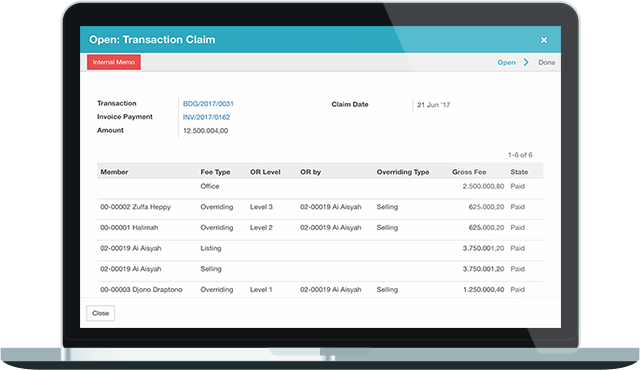Close the Transaction Claim dialog with X
Image resolution: width=640 pixels, height=370 pixels.
[x=544, y=40]
